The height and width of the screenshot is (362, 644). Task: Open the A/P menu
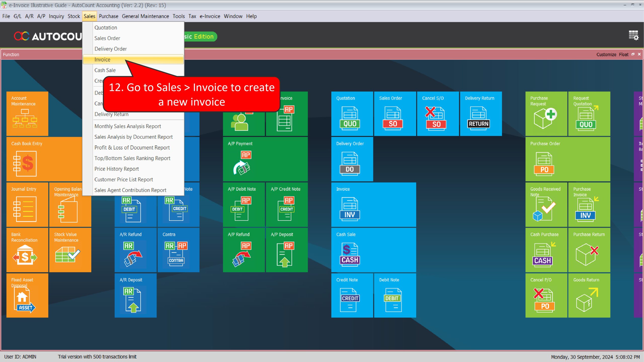[41, 16]
